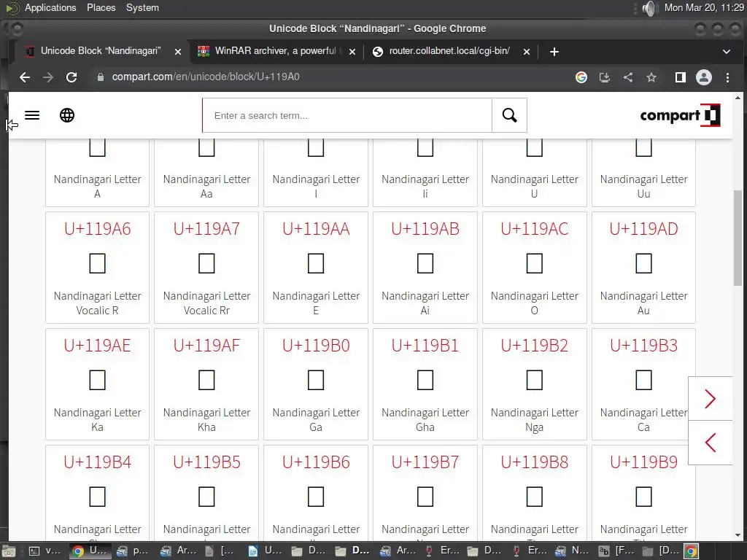This screenshot has height=560, width=747.
Task: Open the U+119B2 Letter Nga card
Action: click(x=535, y=384)
